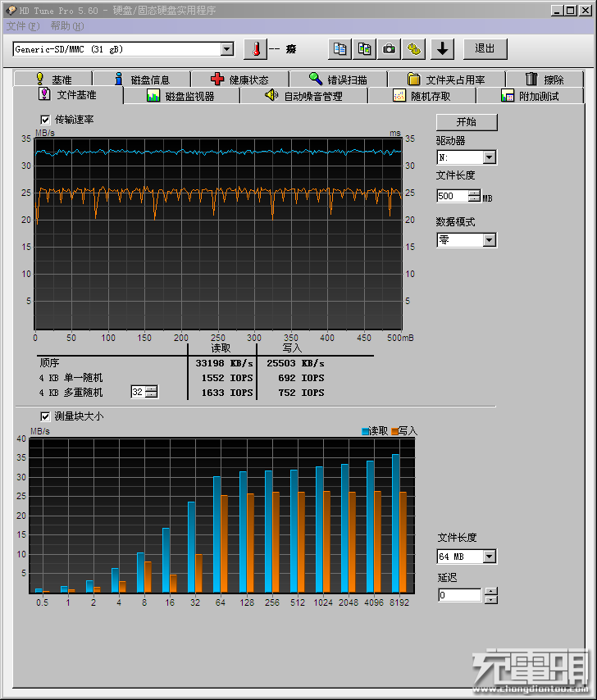Image resolution: width=597 pixels, height=700 pixels.
Task: Switch to the 擦除 erase tab
Action: [x=545, y=80]
